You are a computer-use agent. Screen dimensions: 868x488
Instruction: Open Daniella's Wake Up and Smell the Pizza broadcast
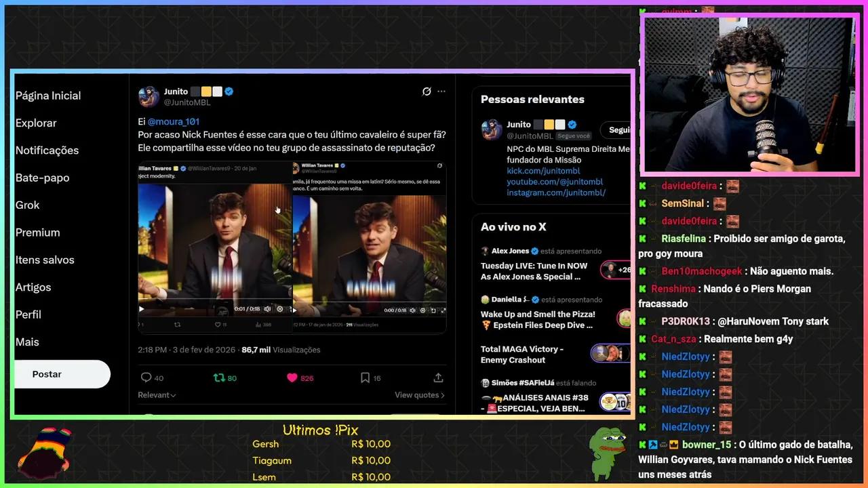pyautogui.click(x=538, y=320)
